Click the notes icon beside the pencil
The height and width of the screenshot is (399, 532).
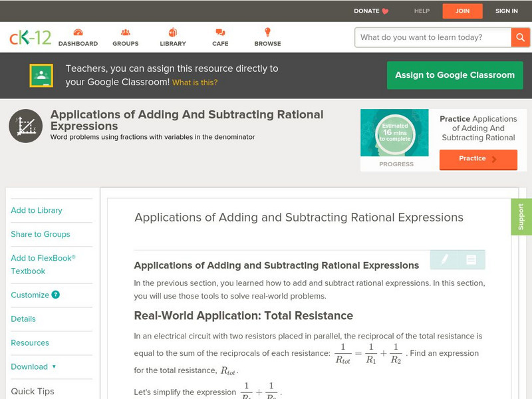point(471,259)
